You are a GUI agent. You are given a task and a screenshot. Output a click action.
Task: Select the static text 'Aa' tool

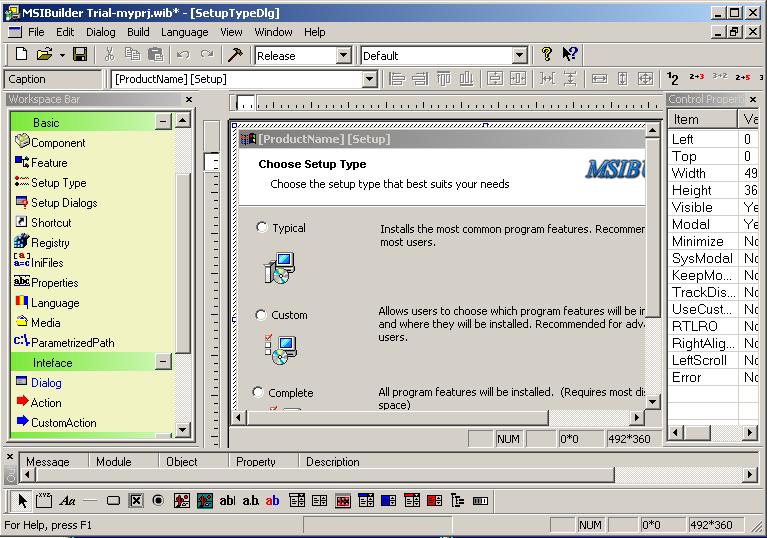tap(67, 500)
